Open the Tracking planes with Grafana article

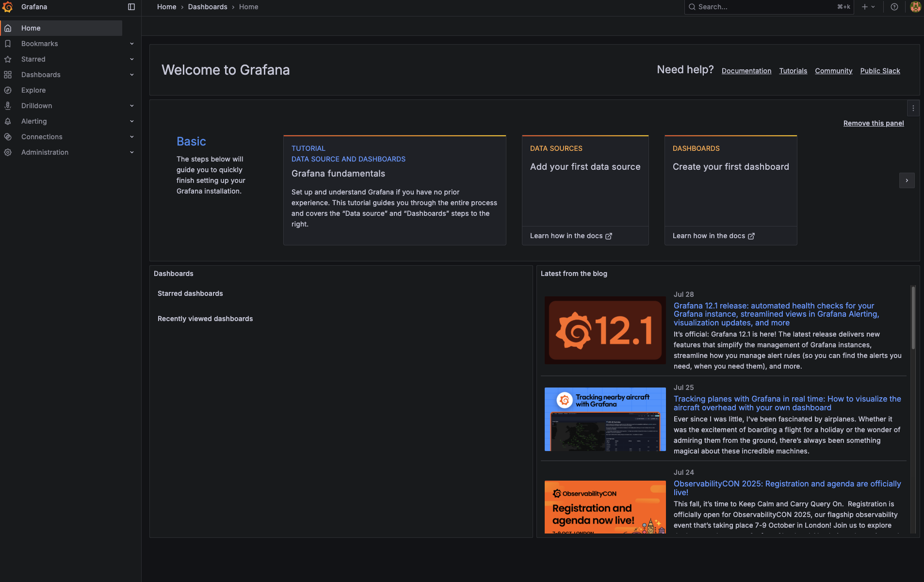(x=787, y=403)
